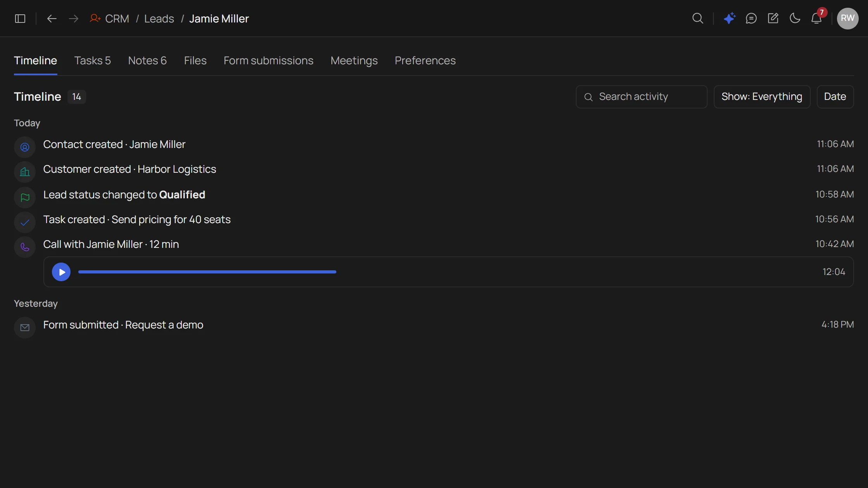The width and height of the screenshot is (868, 488).
Task: Toggle the sidebar panel icon
Action: pyautogui.click(x=20, y=19)
